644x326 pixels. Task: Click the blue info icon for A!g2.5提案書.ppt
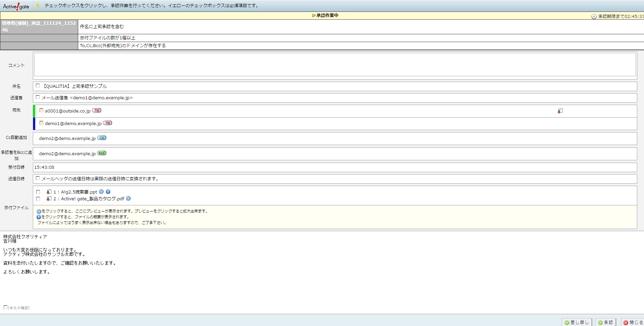pyautogui.click(x=108, y=192)
